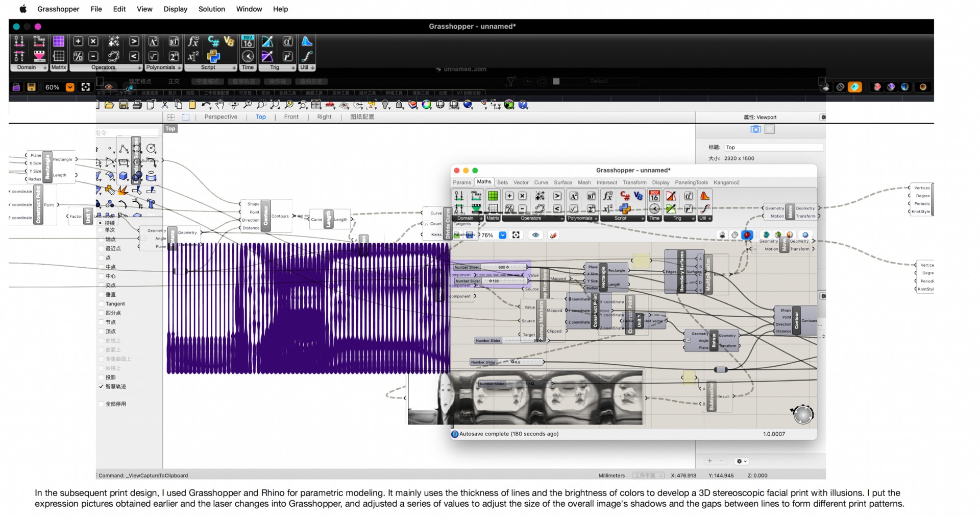980x517 pixels.
Task: Click Python script icon in dark Grasshopper window
Action: (213, 56)
